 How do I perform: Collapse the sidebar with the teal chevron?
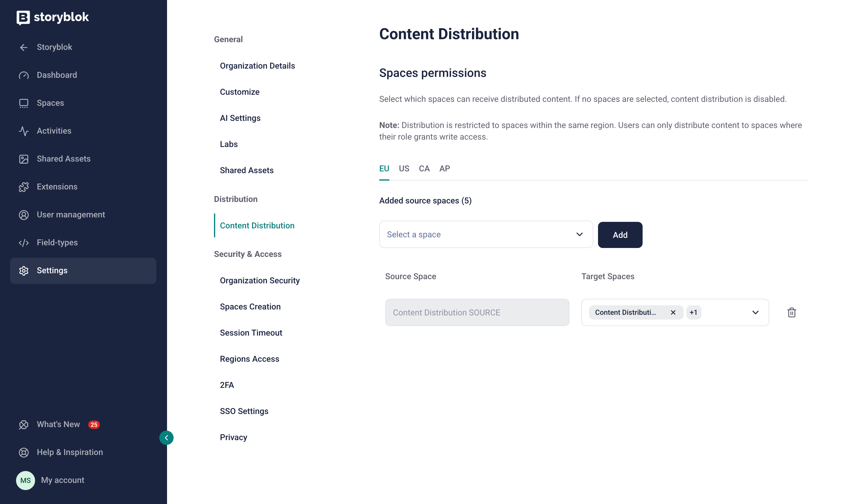[x=166, y=438]
